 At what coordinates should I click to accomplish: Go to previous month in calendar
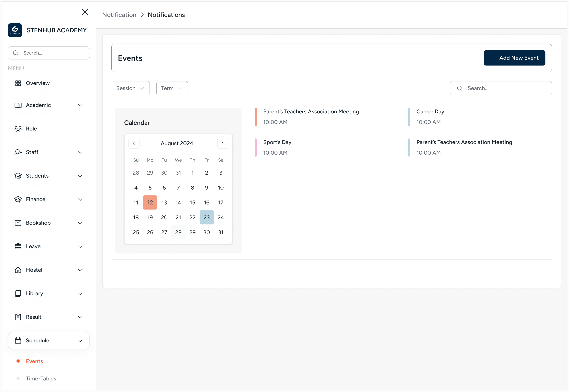click(134, 143)
